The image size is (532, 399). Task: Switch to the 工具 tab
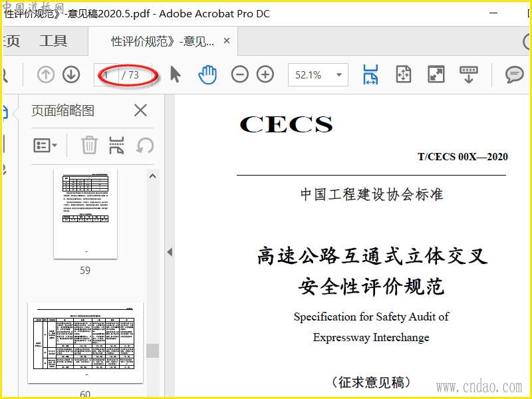53,41
